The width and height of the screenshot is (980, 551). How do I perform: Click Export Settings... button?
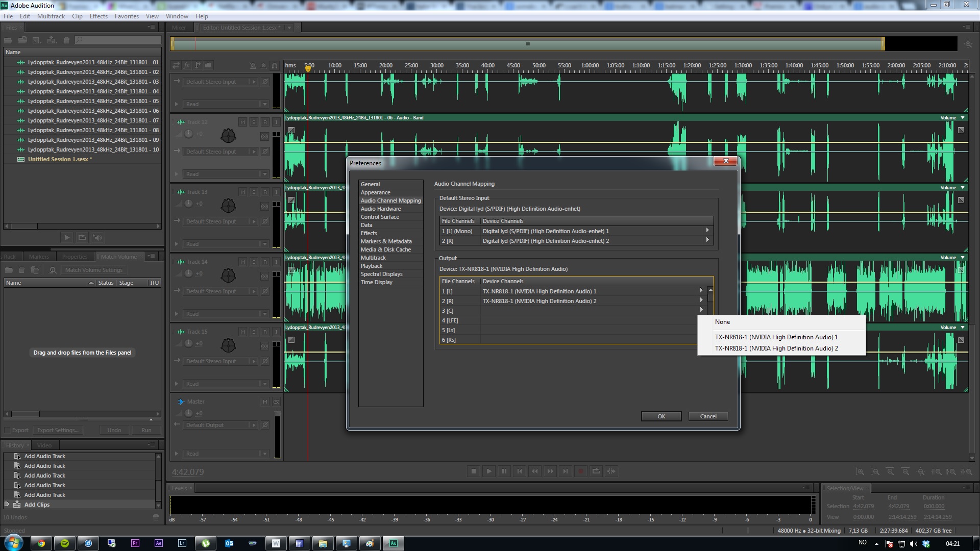[58, 430]
